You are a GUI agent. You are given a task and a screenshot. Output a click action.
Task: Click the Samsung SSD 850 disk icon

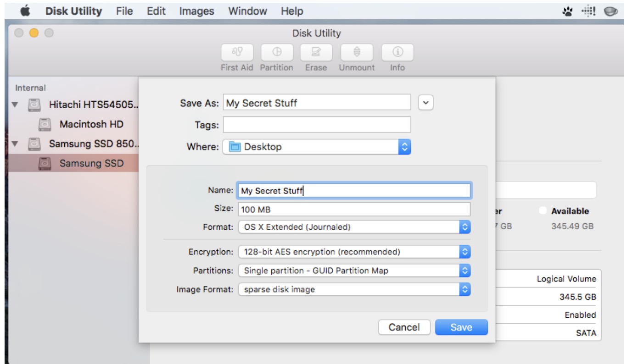click(34, 143)
